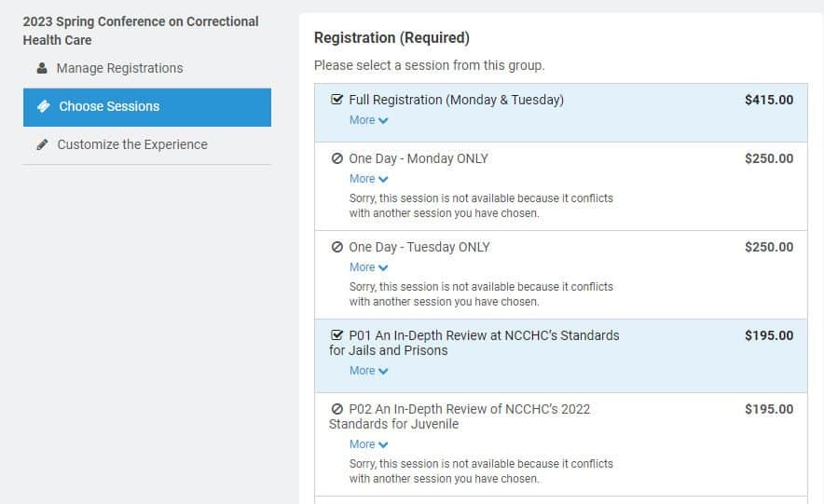Expand More under One Day - Monday ONLY

coord(368,179)
